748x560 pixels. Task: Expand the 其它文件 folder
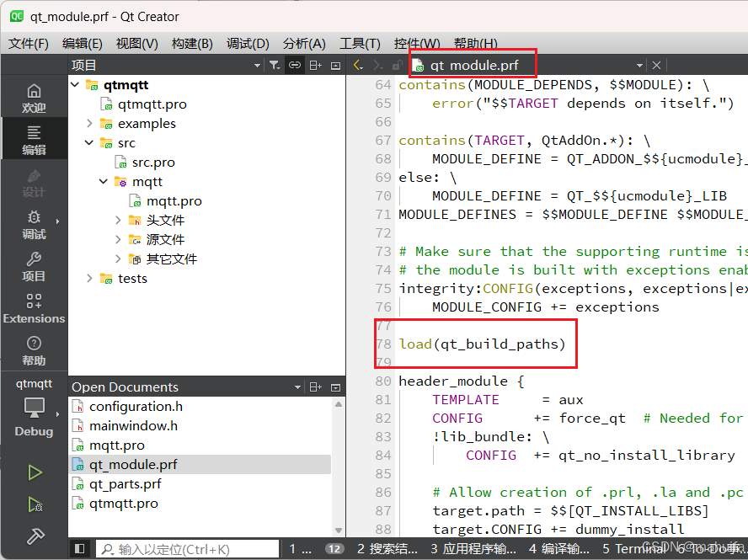click(118, 259)
